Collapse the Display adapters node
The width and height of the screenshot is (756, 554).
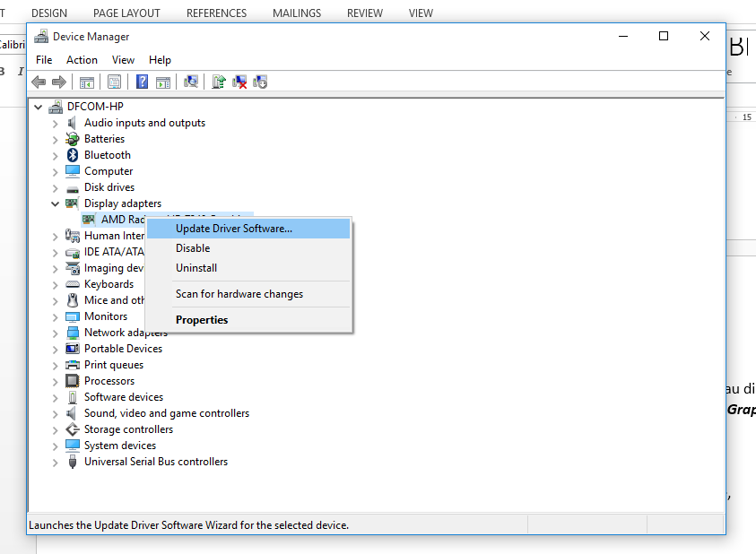pos(55,203)
